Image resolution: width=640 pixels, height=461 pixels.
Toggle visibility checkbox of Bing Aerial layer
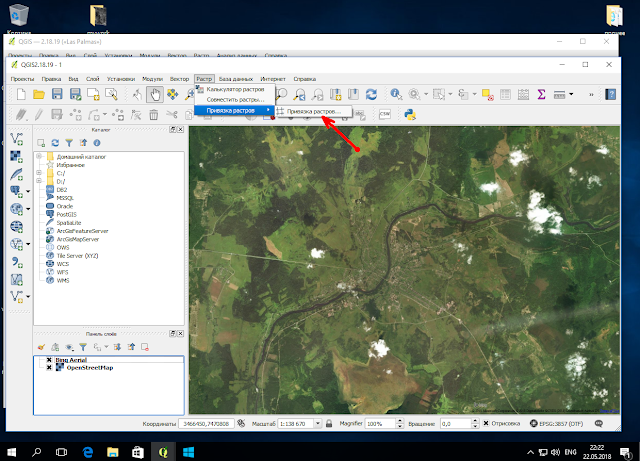click(49, 360)
